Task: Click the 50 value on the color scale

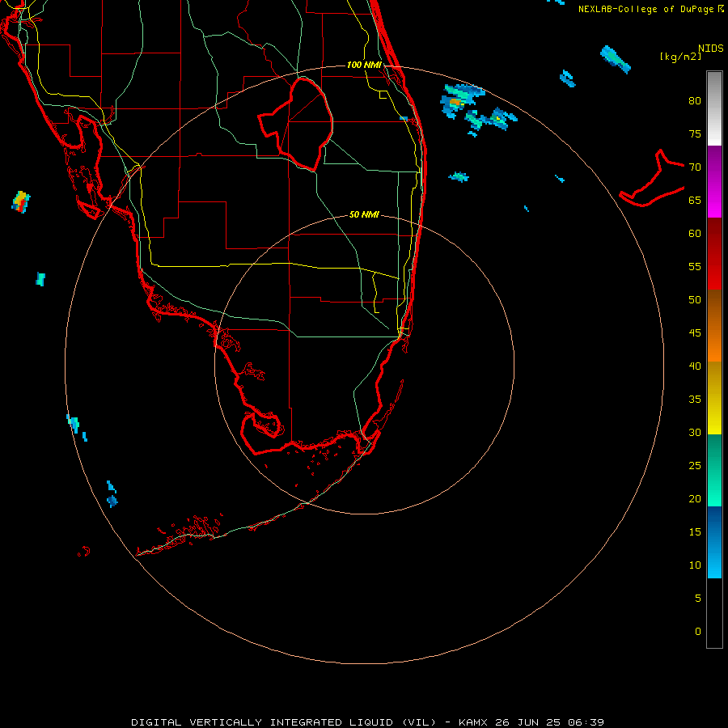Action: (x=695, y=300)
